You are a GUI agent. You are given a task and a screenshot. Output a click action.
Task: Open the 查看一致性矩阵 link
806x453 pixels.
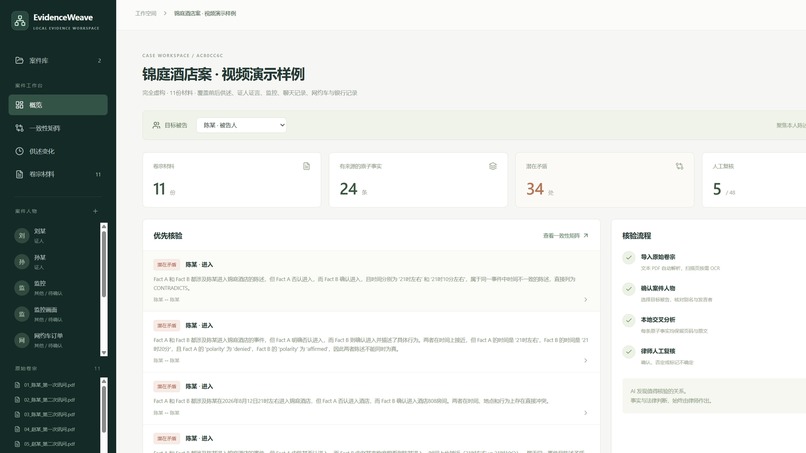(565, 236)
